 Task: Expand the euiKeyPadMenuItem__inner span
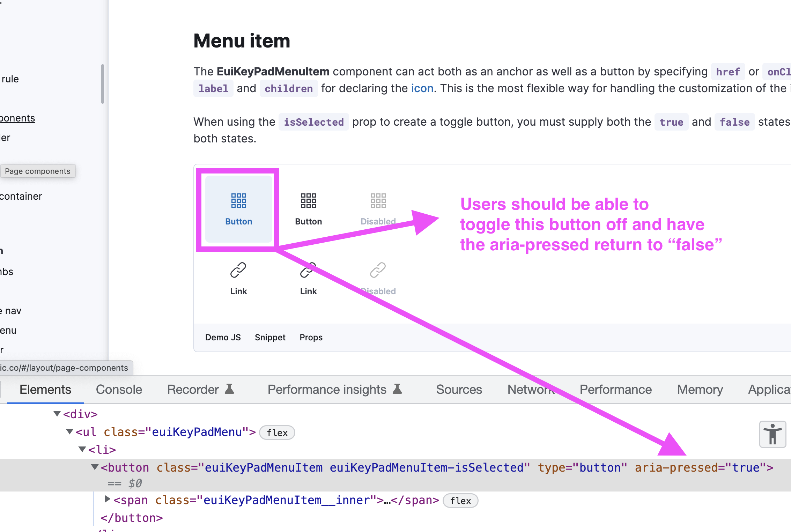tap(107, 500)
